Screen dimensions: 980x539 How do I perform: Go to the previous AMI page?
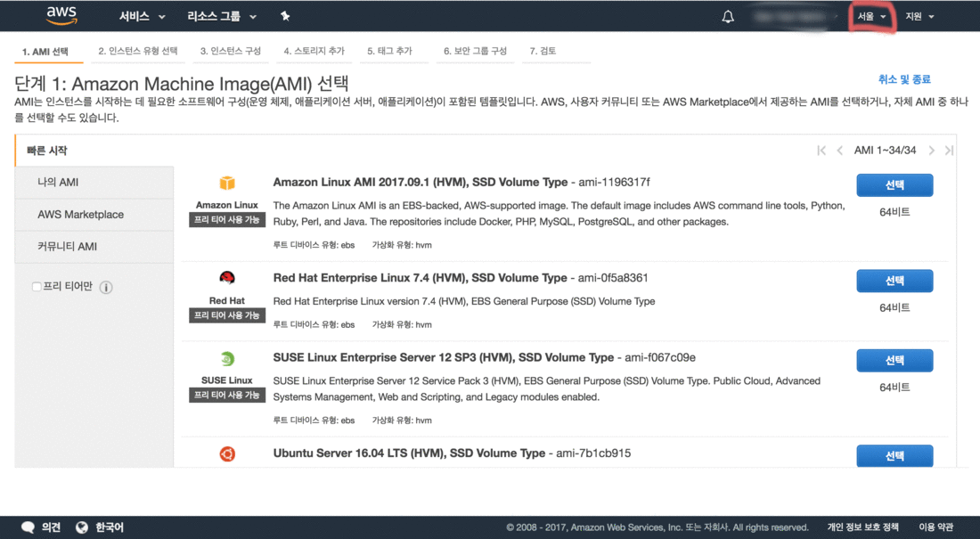839,151
